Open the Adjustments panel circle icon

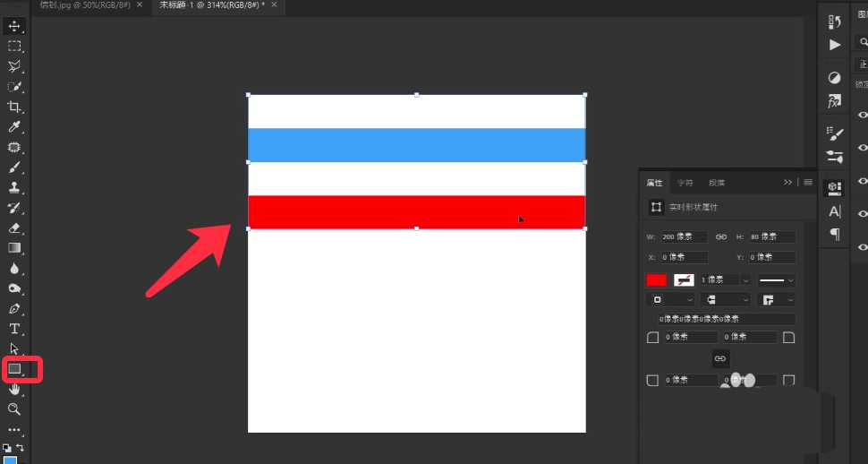tap(834, 78)
